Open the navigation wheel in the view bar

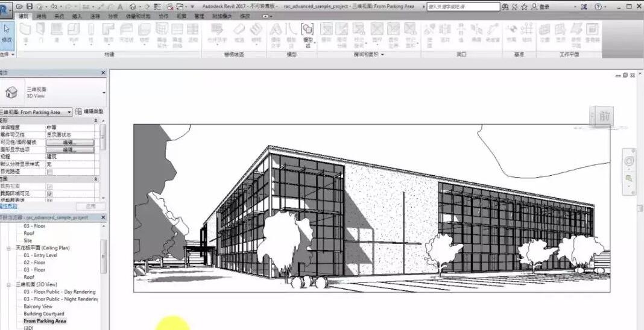(x=630, y=161)
